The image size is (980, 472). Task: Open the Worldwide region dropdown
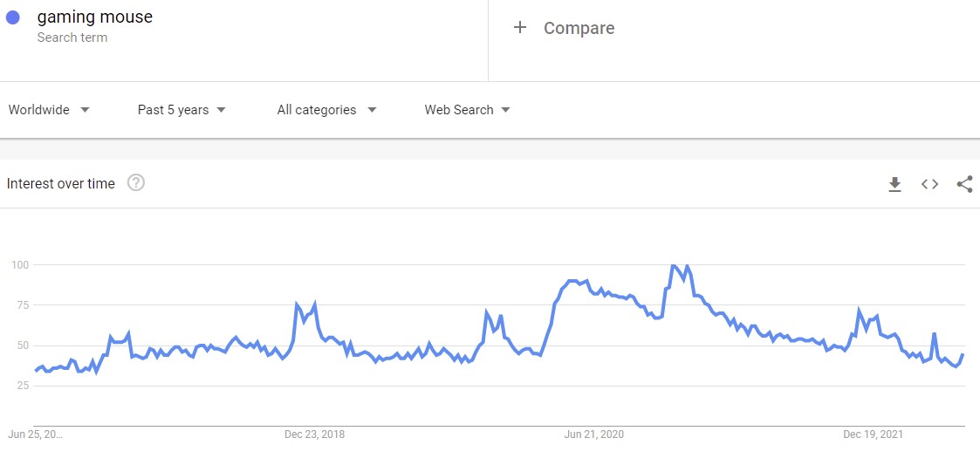49,110
